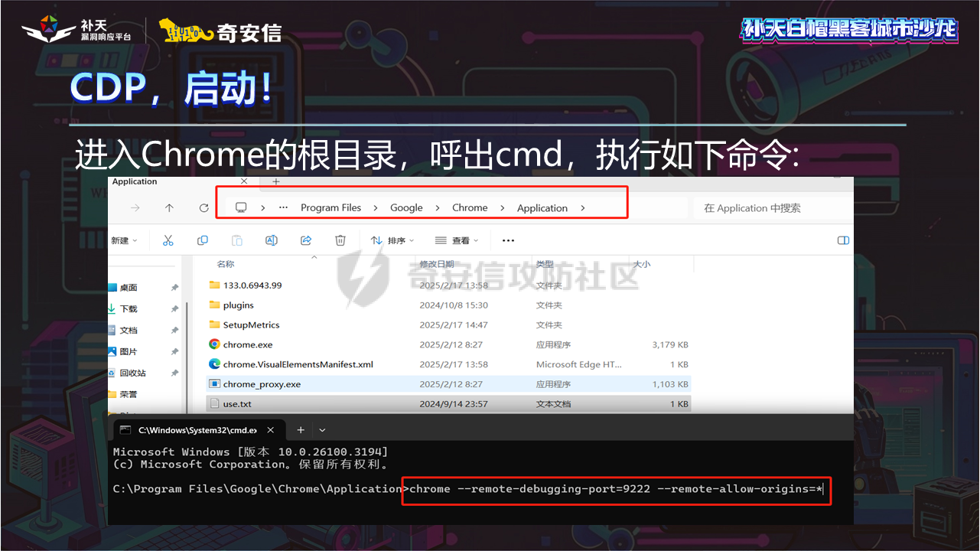
Task: Click the Edge icon of chrome.VisualElementsManifest.xml
Action: click(214, 364)
